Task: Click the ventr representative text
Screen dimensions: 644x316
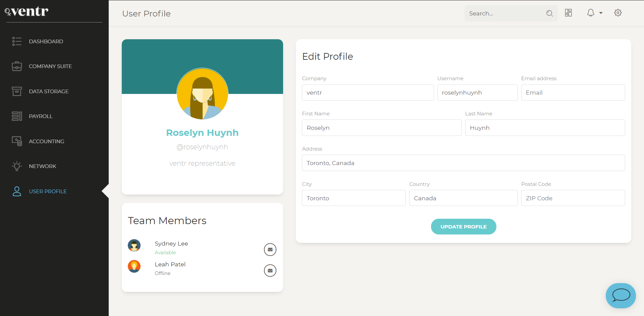Action: (202, 163)
